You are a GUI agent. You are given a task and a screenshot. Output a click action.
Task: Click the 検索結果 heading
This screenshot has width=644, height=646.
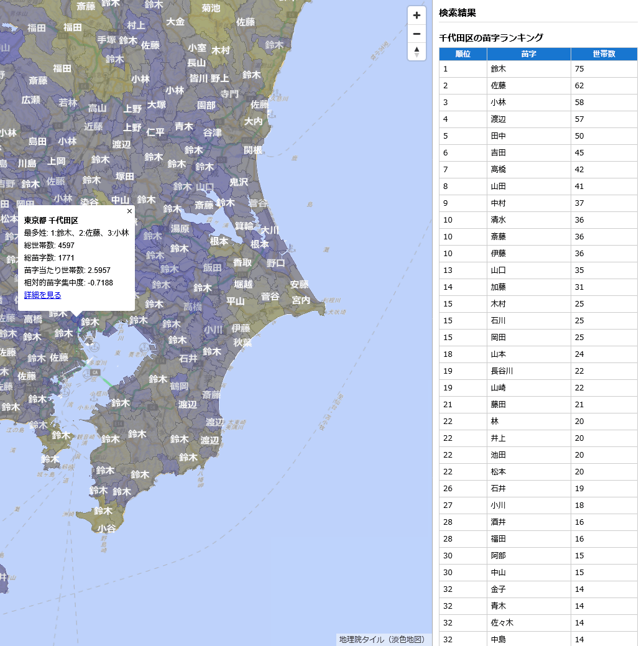(457, 13)
